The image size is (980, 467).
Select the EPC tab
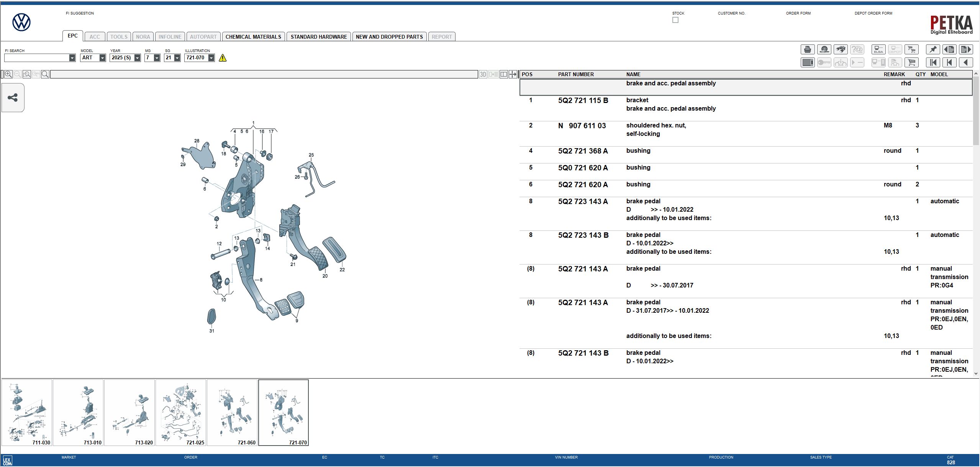tap(73, 36)
